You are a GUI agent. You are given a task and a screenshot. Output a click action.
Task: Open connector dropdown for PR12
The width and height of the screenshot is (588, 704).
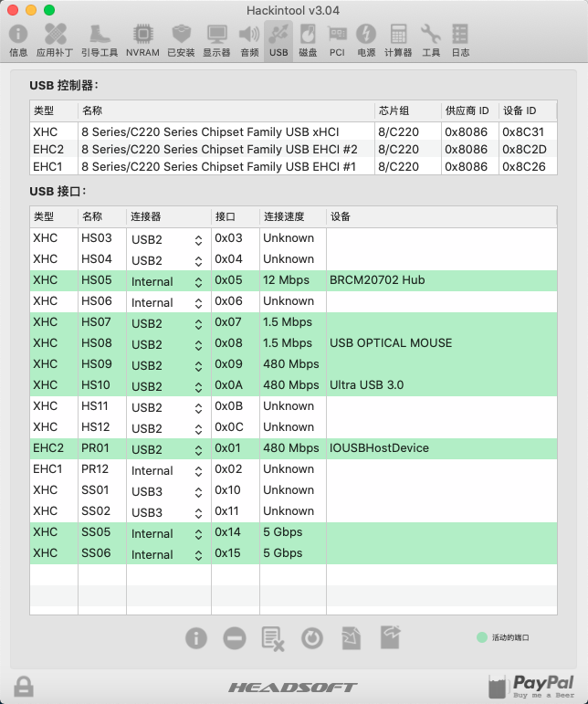coord(168,471)
